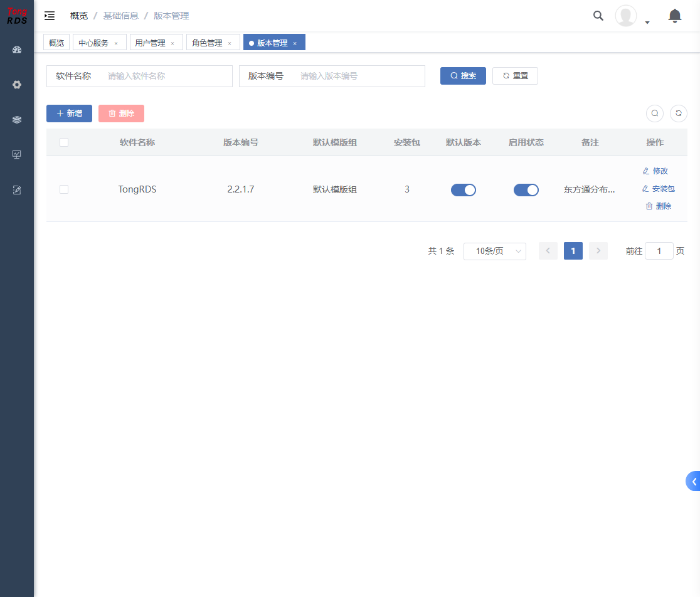The height and width of the screenshot is (597, 700).
Task: Click 版本管理 in the breadcrumb
Action: coord(171,16)
